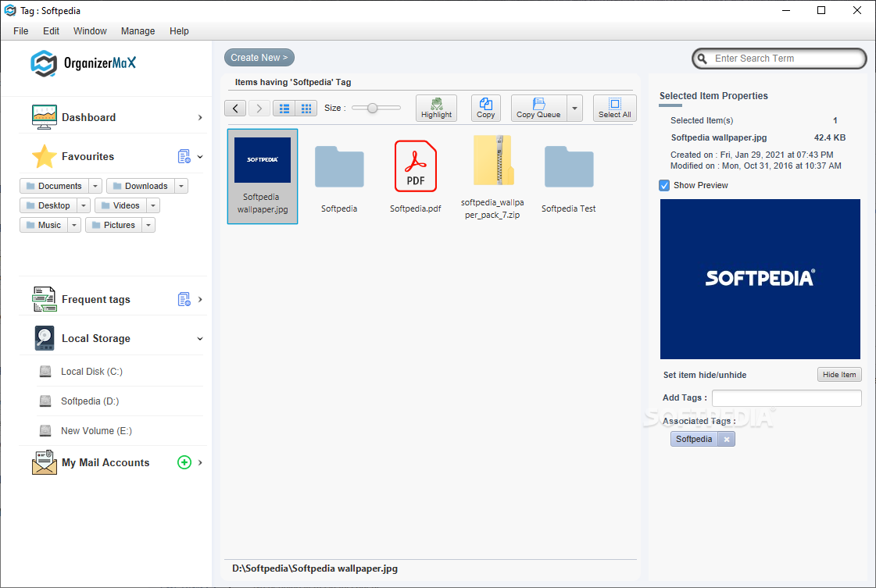The height and width of the screenshot is (588, 876).
Task: Open the Music favourite dropdown arrow
Action: click(x=74, y=225)
